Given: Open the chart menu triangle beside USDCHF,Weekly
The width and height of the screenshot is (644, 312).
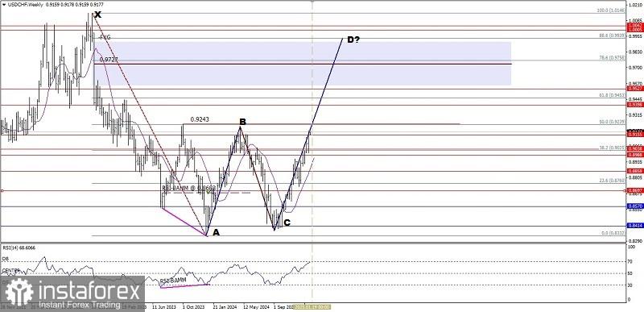Looking at the screenshot, I should (3, 4).
